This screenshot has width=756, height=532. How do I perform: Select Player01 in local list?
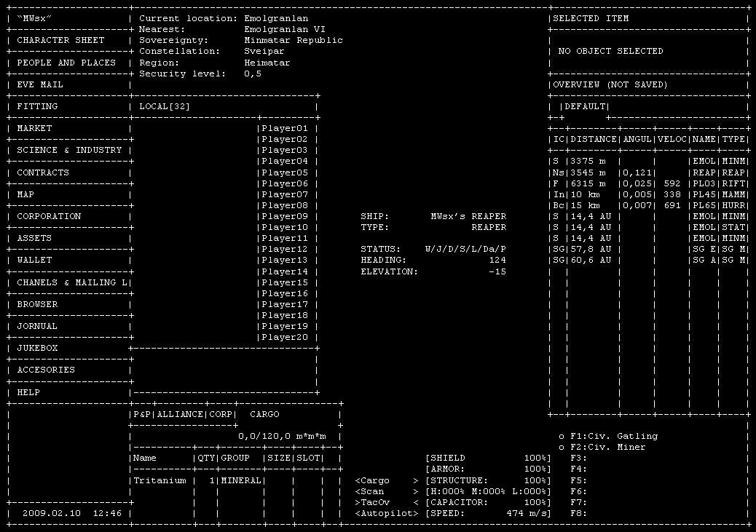285,128
